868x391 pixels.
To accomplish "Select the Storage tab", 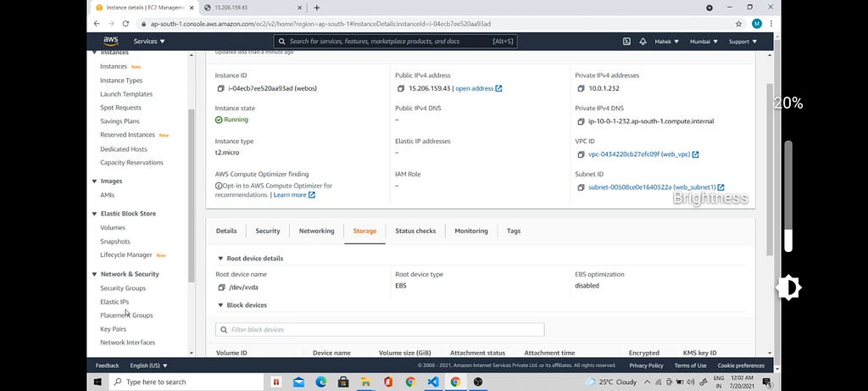I will pyautogui.click(x=364, y=231).
